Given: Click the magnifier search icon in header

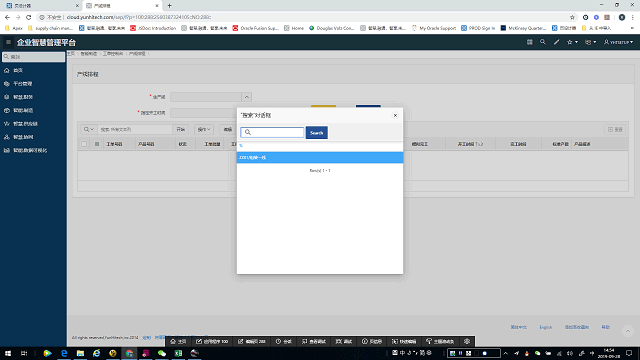Looking at the screenshot, I should [x=542, y=42].
